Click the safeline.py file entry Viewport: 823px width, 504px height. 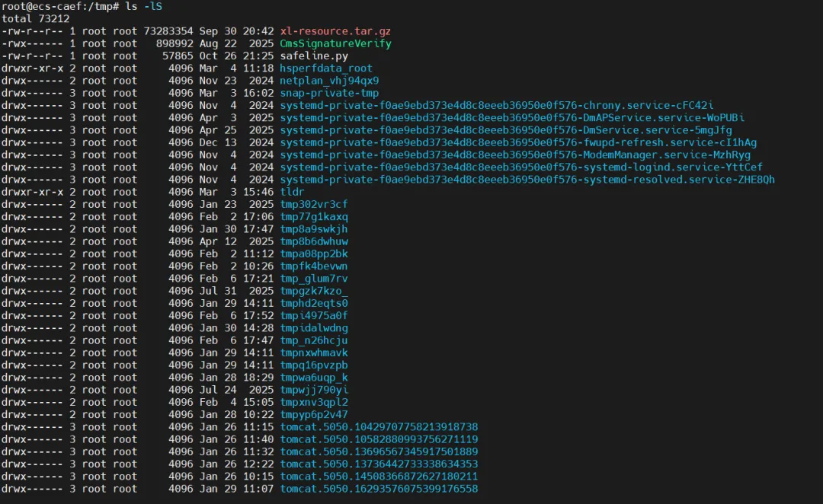(x=314, y=56)
